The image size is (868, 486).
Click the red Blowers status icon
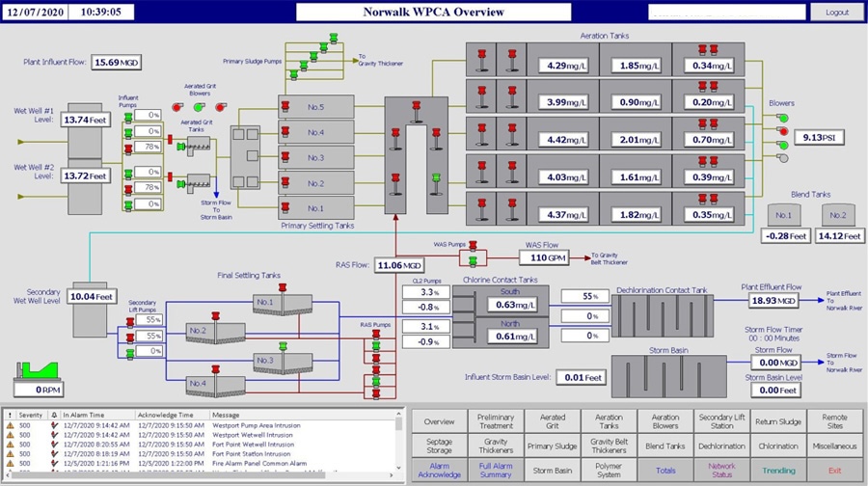(x=782, y=131)
